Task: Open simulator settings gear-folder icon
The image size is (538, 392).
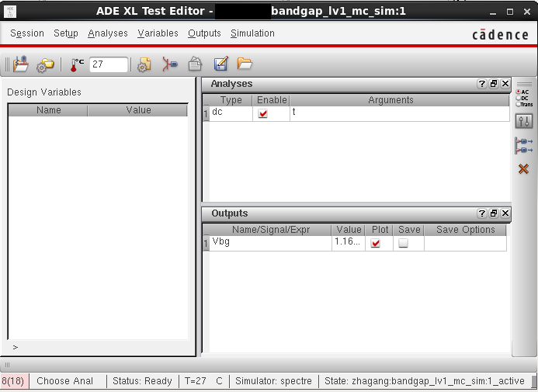Action: 45,65
